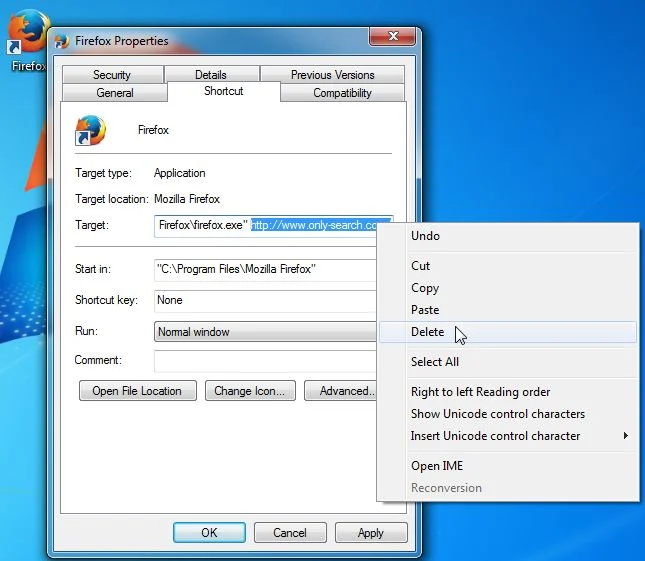Click the large Firefox icon in the Shortcut tab
Screen dimensions: 645x561
tap(90, 130)
